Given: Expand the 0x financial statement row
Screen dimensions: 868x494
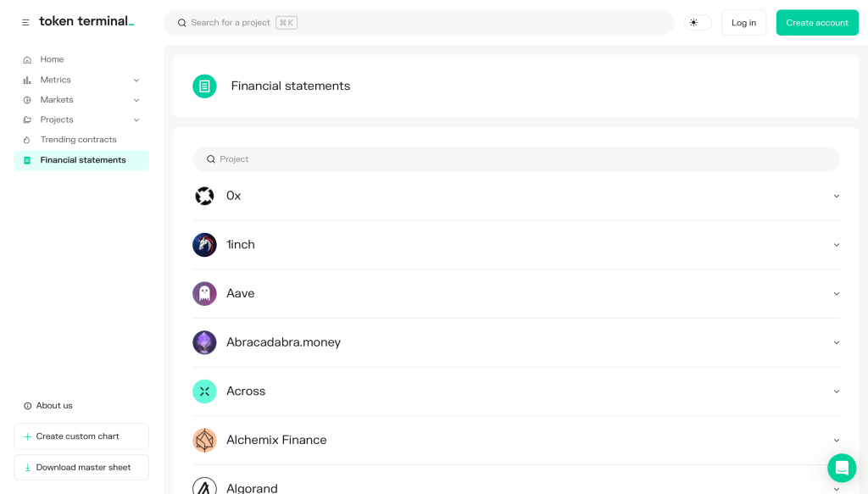Looking at the screenshot, I should [836, 196].
